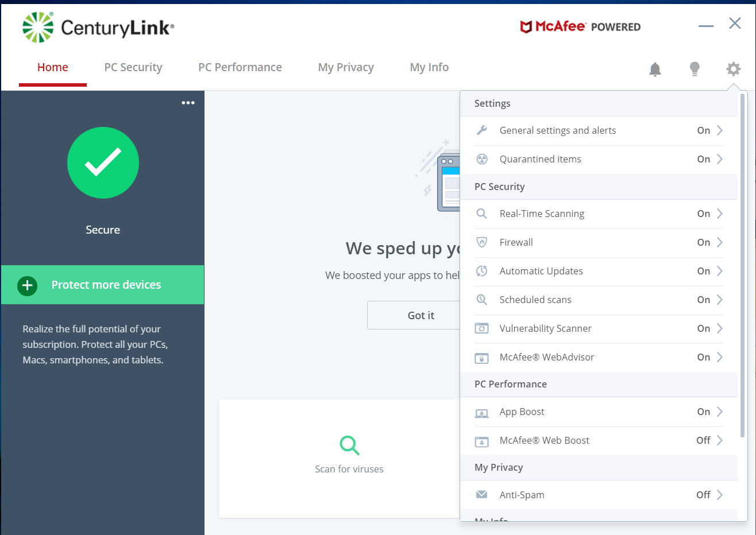Open App Boost settings
Viewport: 756px width, 535px height.
click(x=599, y=412)
